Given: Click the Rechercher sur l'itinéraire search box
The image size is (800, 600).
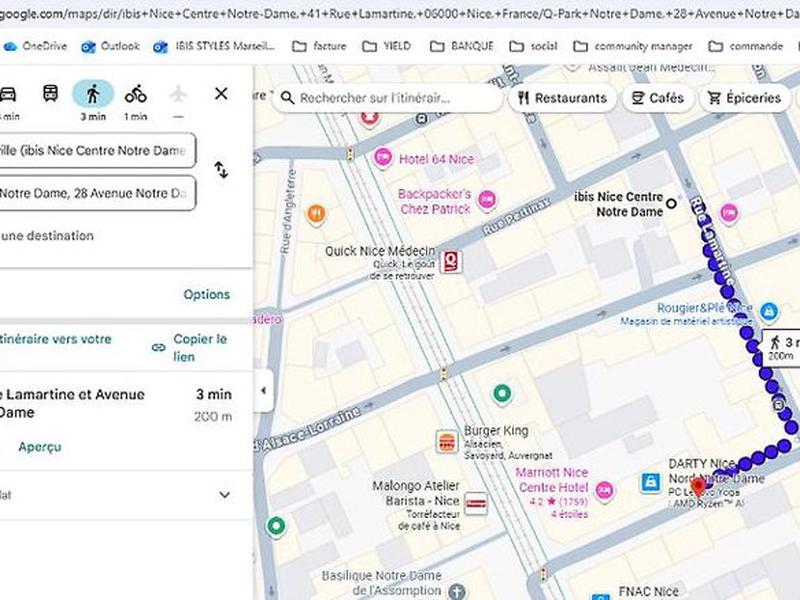Looking at the screenshot, I should [388, 98].
